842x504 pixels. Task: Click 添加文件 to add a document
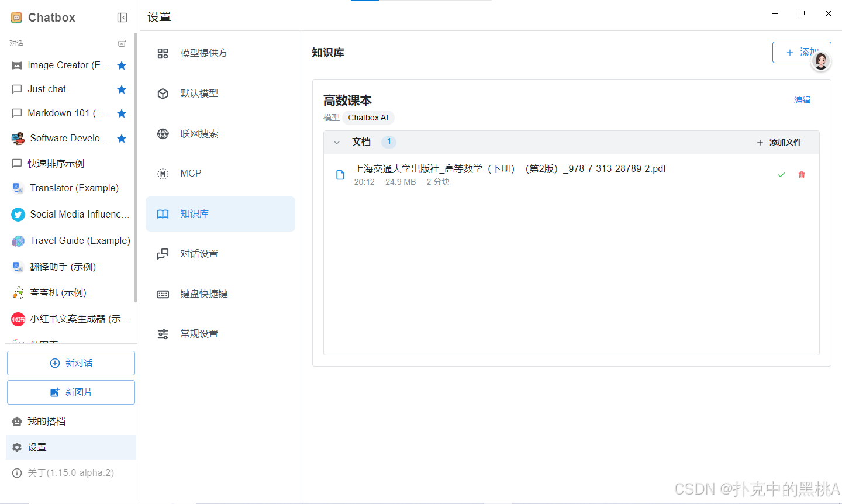779,142
